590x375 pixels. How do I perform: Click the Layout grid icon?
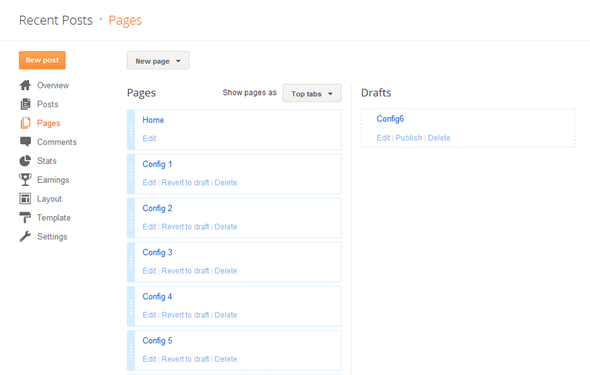coord(25,199)
